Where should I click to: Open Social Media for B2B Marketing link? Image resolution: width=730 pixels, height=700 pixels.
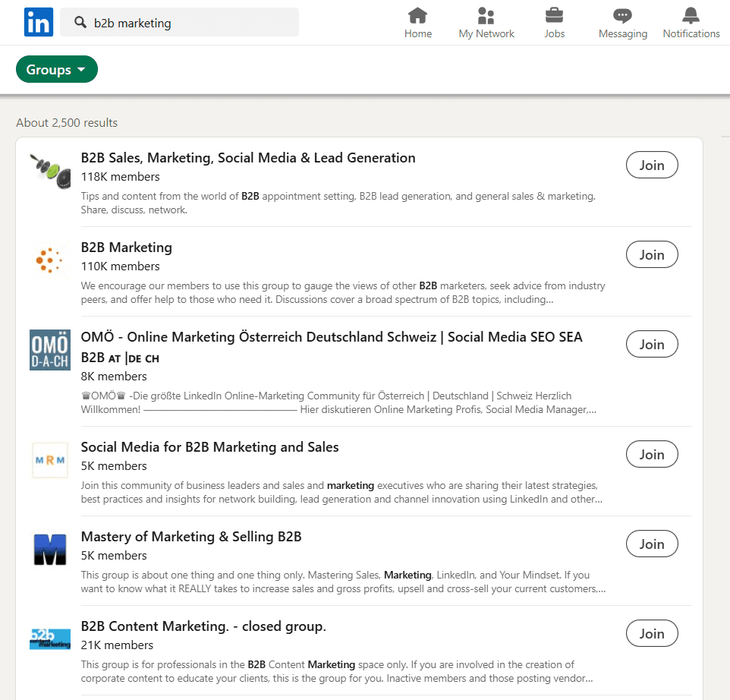[x=210, y=447]
